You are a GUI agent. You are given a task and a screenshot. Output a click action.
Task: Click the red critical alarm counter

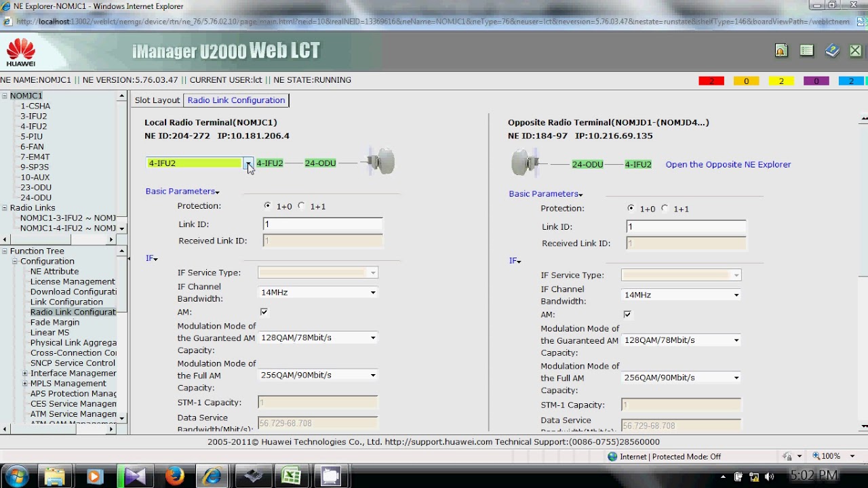point(711,81)
